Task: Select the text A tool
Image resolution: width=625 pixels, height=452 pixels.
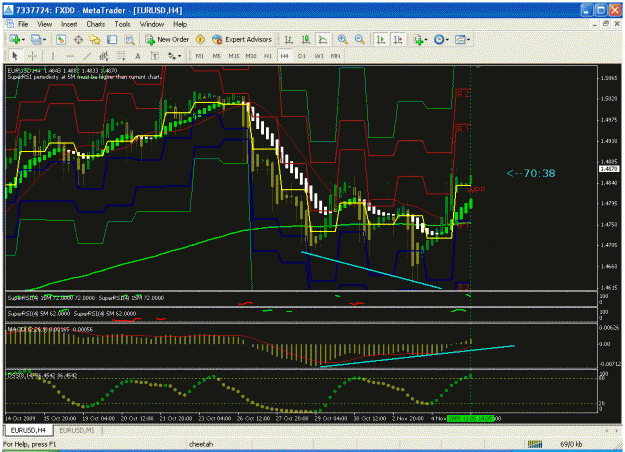Action: 138,56
